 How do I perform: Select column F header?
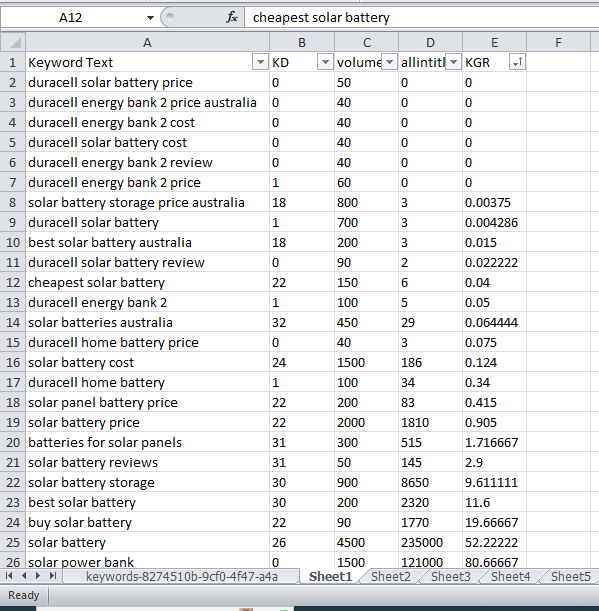pyautogui.click(x=558, y=42)
